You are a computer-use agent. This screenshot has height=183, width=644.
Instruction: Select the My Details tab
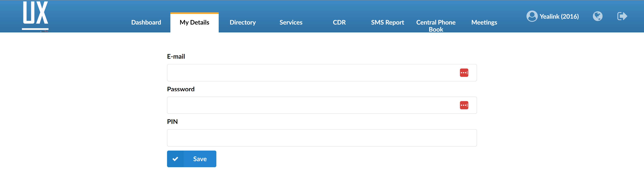[x=195, y=22]
